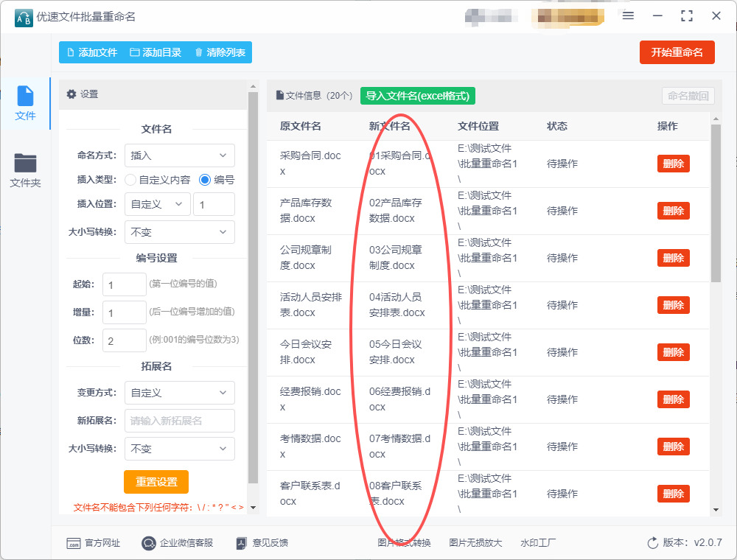Open the hamburger menu in title bar
737x560 pixels.
click(x=628, y=15)
